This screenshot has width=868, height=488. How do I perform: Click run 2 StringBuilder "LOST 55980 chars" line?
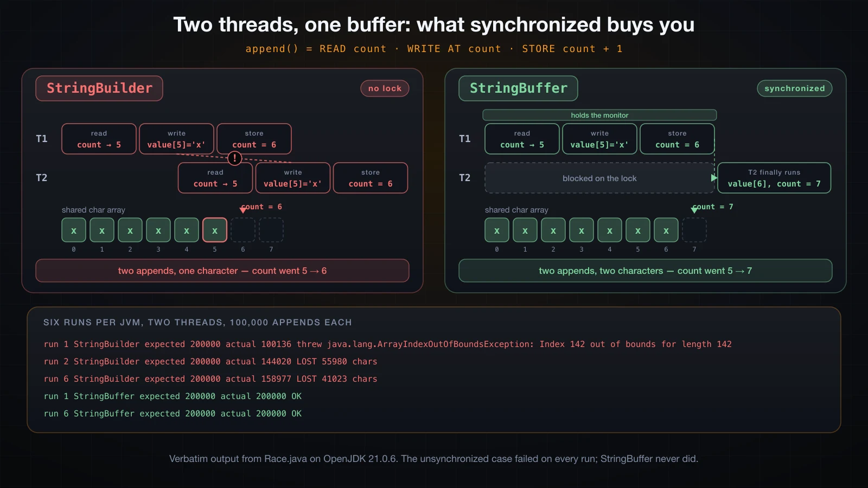(210, 361)
